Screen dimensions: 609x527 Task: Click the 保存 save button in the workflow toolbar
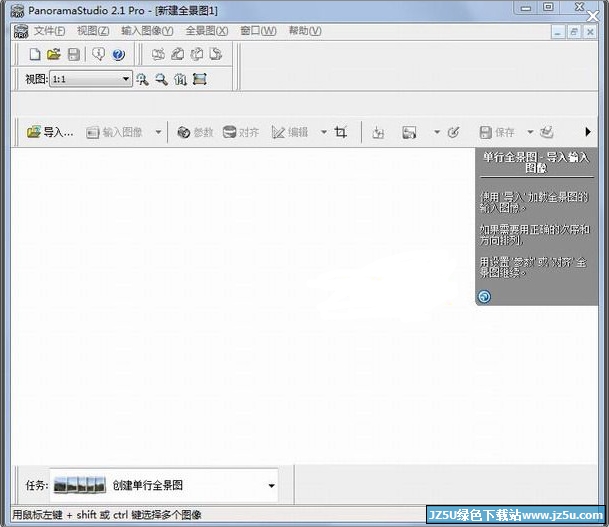click(497, 132)
